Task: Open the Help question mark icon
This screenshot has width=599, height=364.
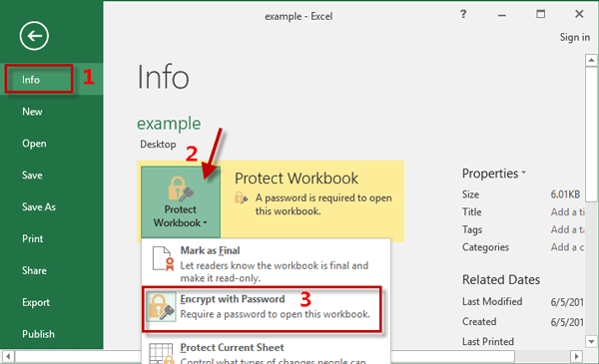Action: 463,15
